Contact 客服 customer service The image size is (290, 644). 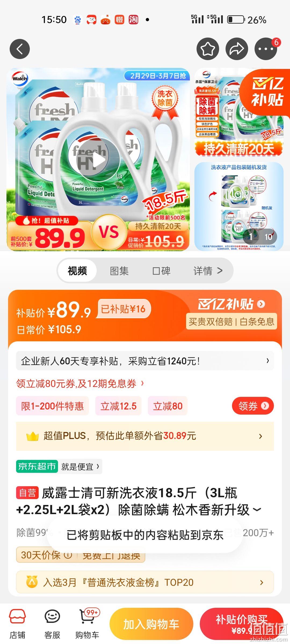(52, 624)
